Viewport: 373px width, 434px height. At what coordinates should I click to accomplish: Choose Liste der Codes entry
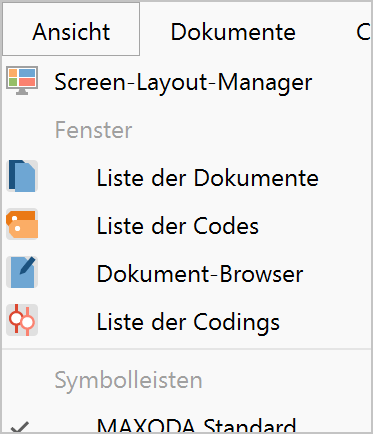178,226
